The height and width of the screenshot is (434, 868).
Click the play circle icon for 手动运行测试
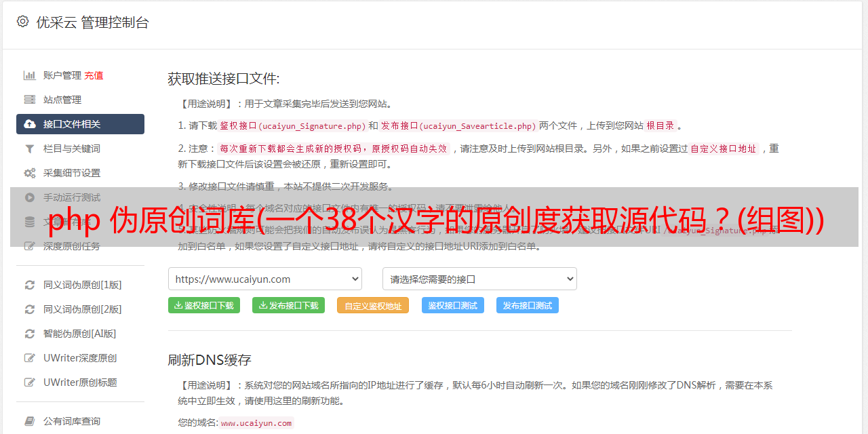tap(30, 197)
